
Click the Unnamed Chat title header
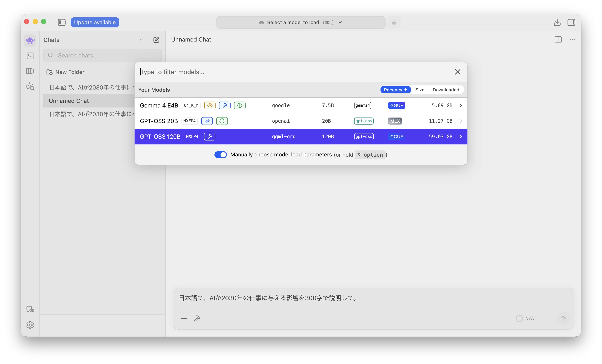pyautogui.click(x=191, y=39)
